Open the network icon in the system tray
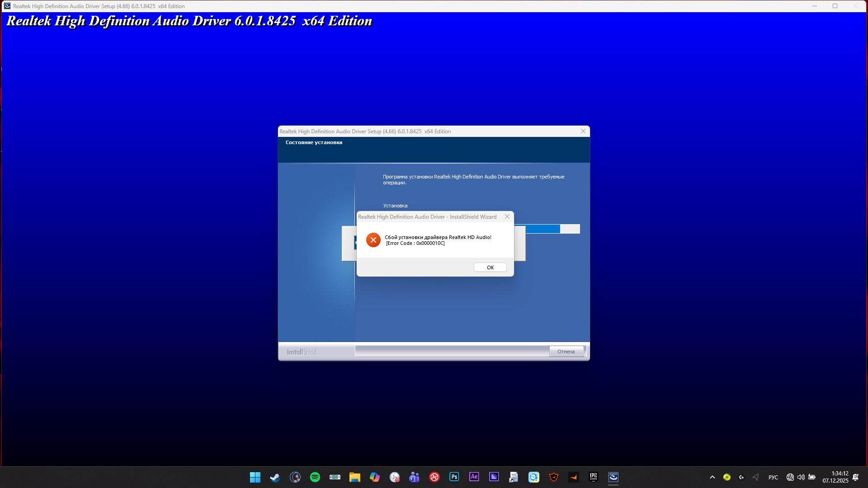Image resolution: width=868 pixels, height=488 pixels. [790, 477]
